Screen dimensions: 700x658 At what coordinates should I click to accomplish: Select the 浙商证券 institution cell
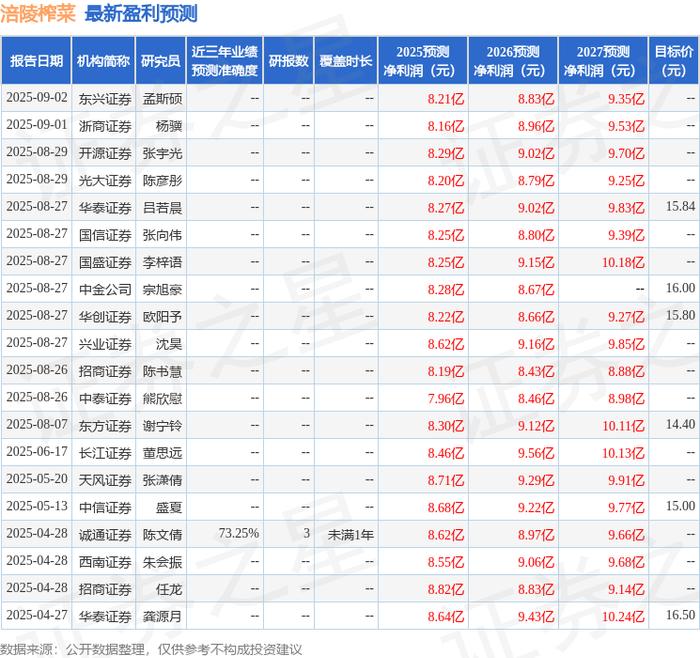(105, 126)
